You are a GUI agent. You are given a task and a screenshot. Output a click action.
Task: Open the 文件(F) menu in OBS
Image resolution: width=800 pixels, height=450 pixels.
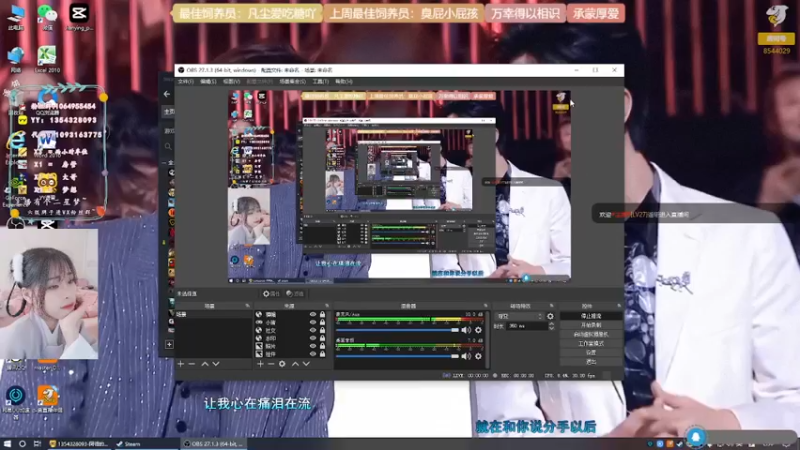coord(186,82)
